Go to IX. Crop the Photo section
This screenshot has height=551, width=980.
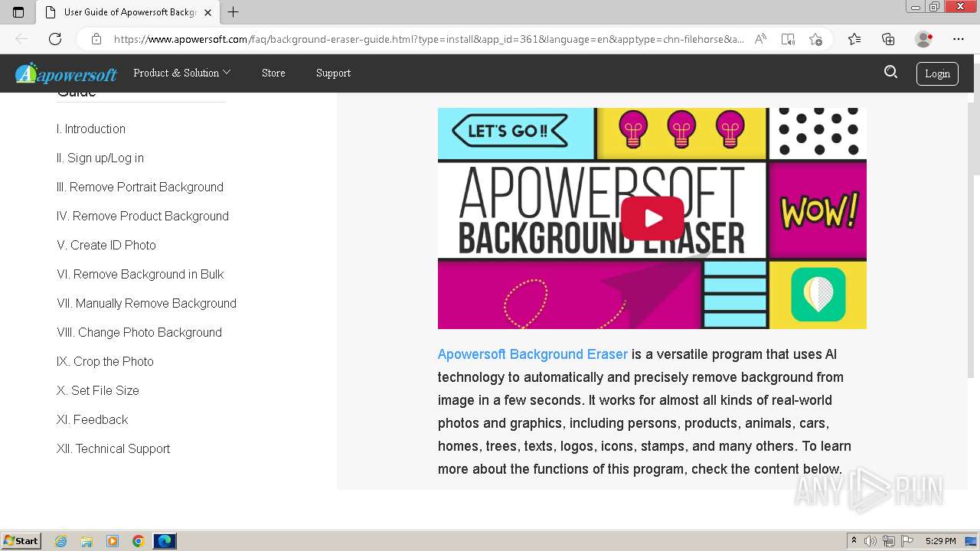coord(105,361)
